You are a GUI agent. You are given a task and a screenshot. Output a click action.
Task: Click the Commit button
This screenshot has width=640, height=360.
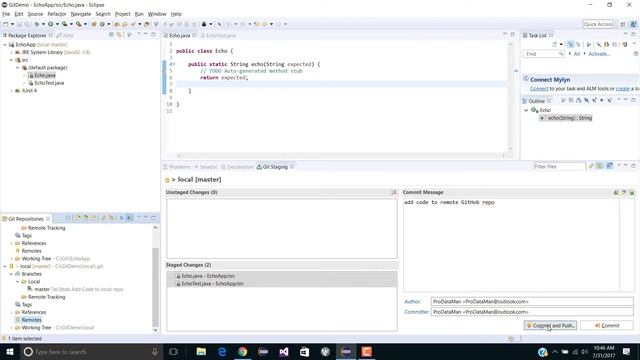click(607, 325)
